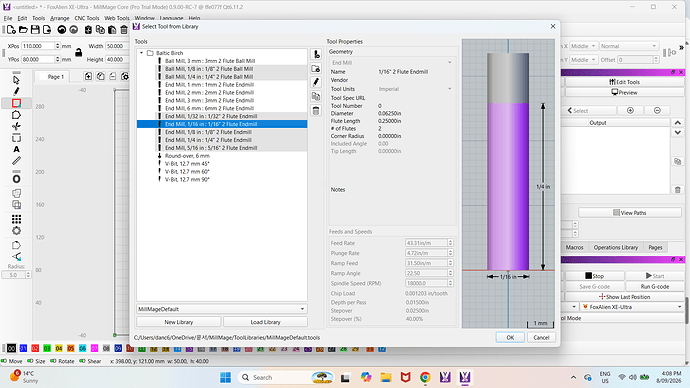Image resolution: width=690 pixels, height=388 pixels.
Task: Click the add tool folder icon in dialog
Action: 316,69
